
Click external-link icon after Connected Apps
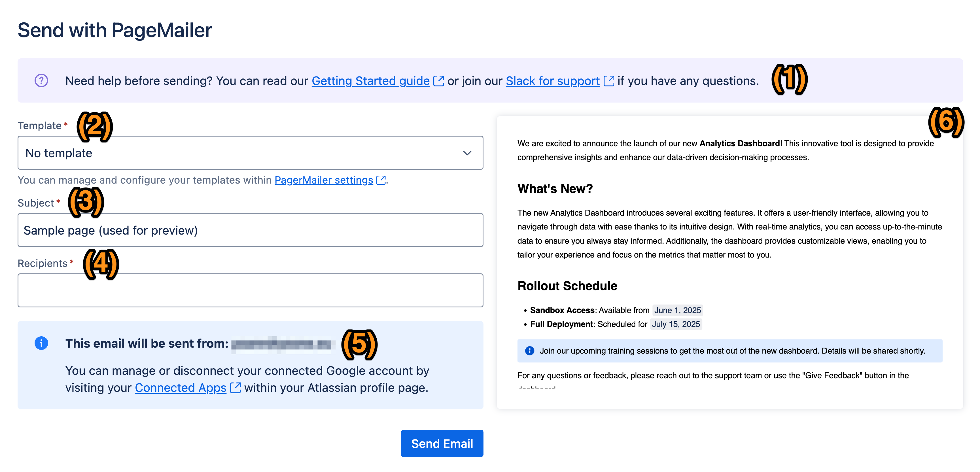click(x=236, y=388)
